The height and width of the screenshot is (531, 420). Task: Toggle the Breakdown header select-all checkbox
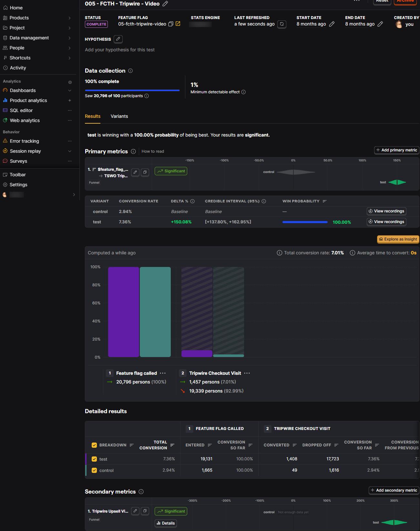pos(94,445)
